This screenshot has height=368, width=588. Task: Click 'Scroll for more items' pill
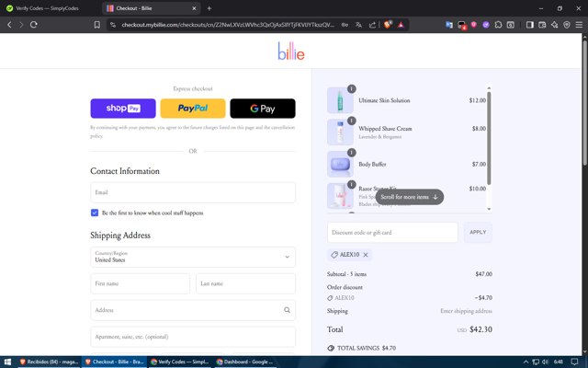tap(409, 197)
